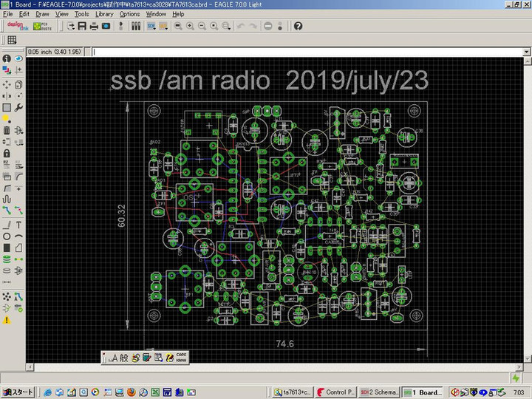Toggle CAPS KANA in the language bar
This screenshot has width=532, height=399.
(181, 358)
